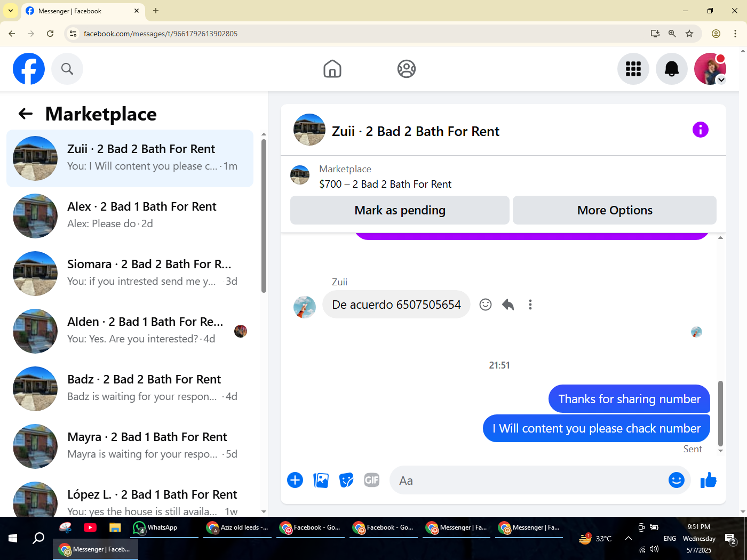This screenshot has width=747, height=560.
Task: Open Zuii 2 Bad 2 Bath conversation
Action: [x=130, y=158]
